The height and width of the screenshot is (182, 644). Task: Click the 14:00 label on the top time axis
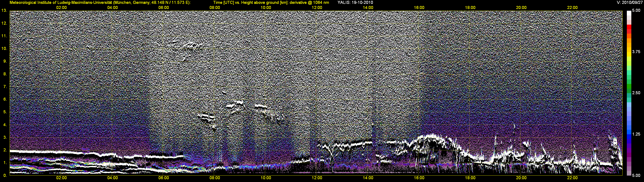(368, 8)
